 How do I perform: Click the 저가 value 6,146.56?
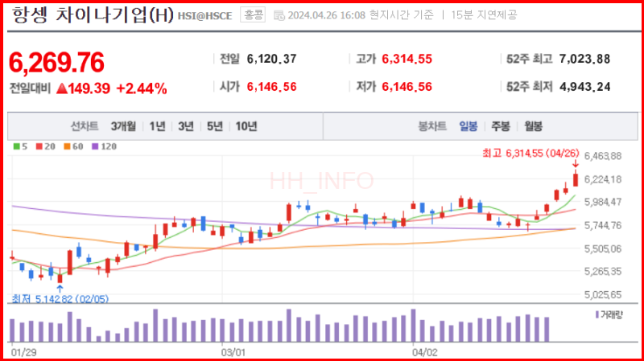pyautogui.click(x=407, y=87)
